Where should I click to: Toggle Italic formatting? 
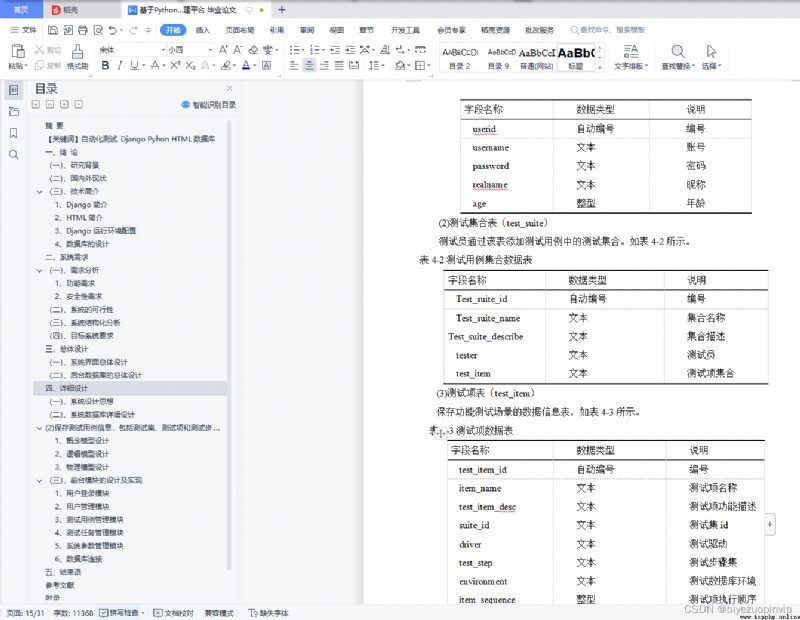tap(119, 65)
